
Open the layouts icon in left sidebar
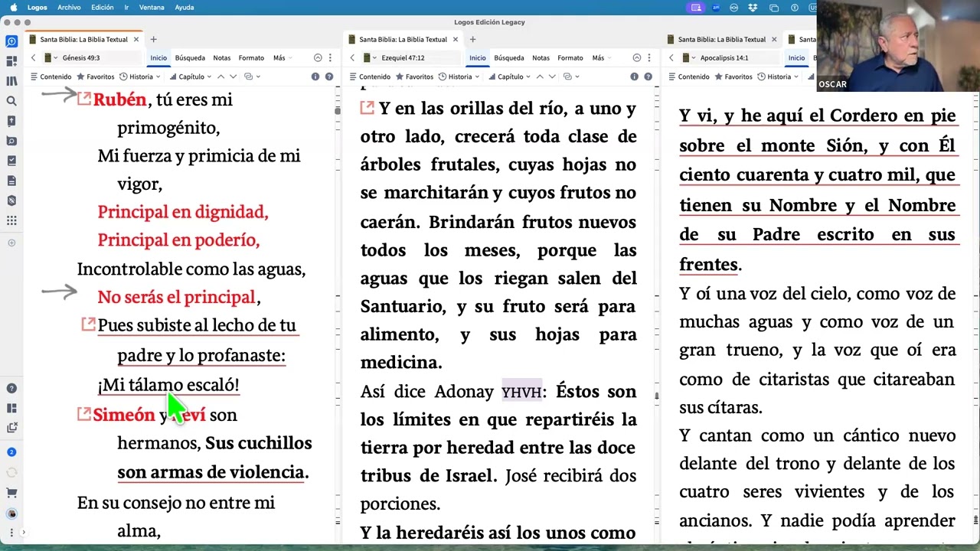pos(11,61)
